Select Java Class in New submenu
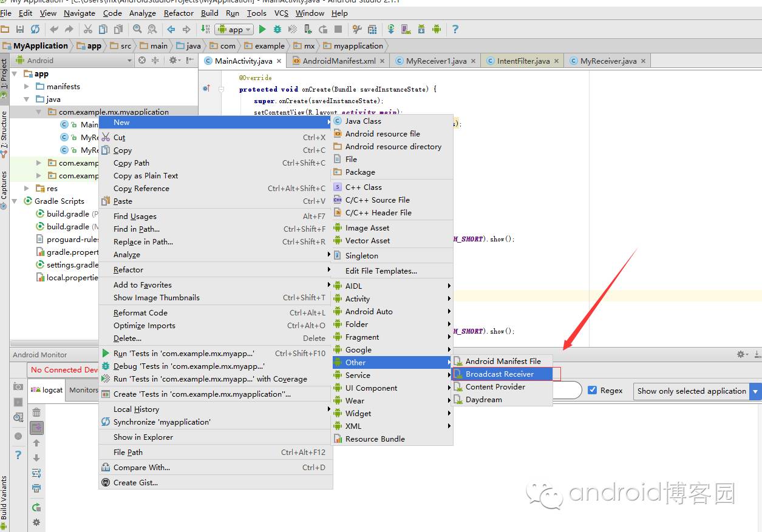The height and width of the screenshot is (532, 762). (392, 121)
